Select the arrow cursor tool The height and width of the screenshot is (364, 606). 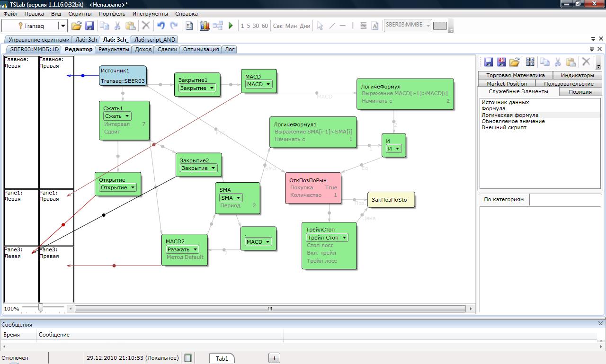click(320, 26)
